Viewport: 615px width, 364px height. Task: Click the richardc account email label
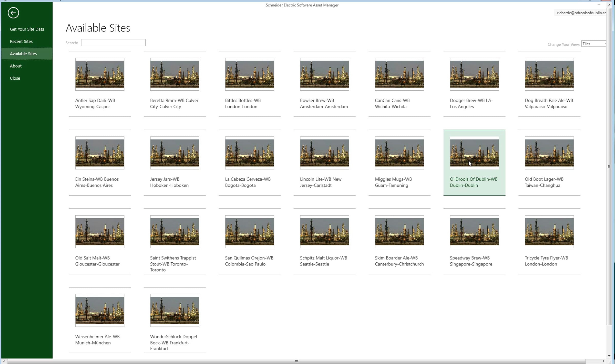click(581, 13)
